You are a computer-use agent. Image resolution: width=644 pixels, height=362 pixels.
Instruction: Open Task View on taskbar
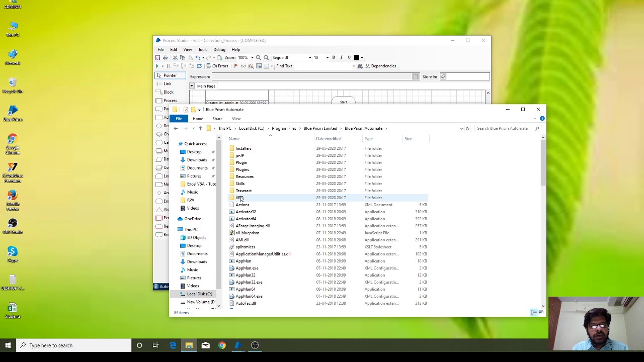click(155, 345)
